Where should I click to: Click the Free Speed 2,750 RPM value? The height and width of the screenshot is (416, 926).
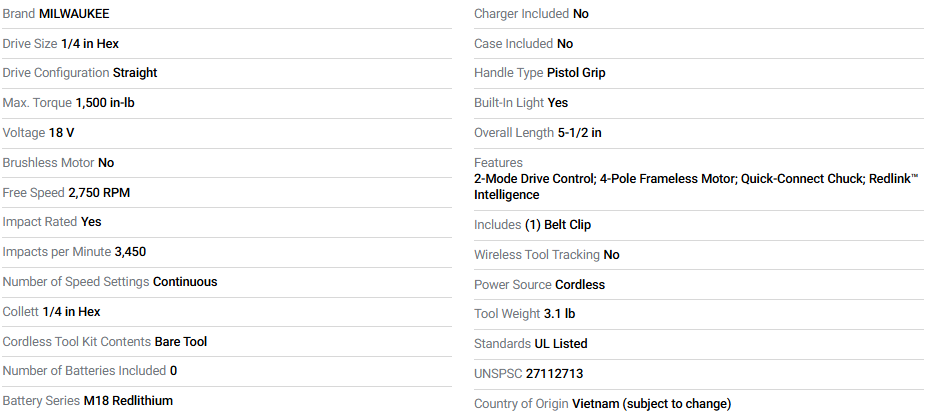[x=99, y=192]
